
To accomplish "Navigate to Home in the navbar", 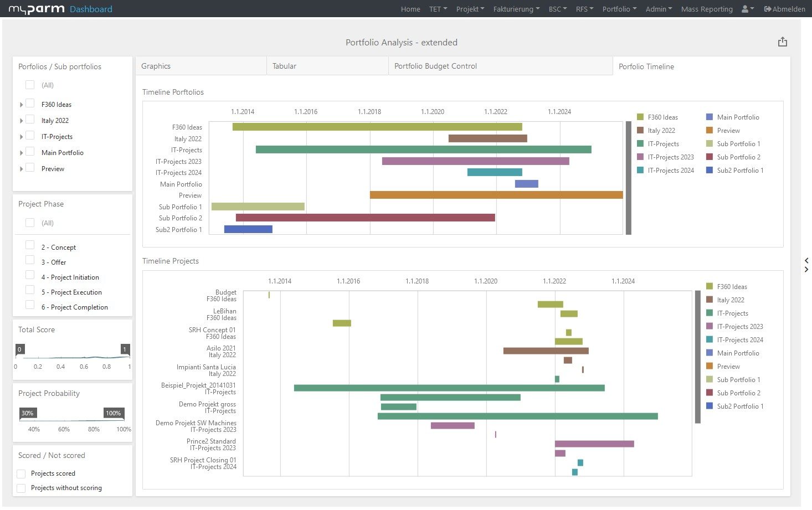I will click(410, 9).
